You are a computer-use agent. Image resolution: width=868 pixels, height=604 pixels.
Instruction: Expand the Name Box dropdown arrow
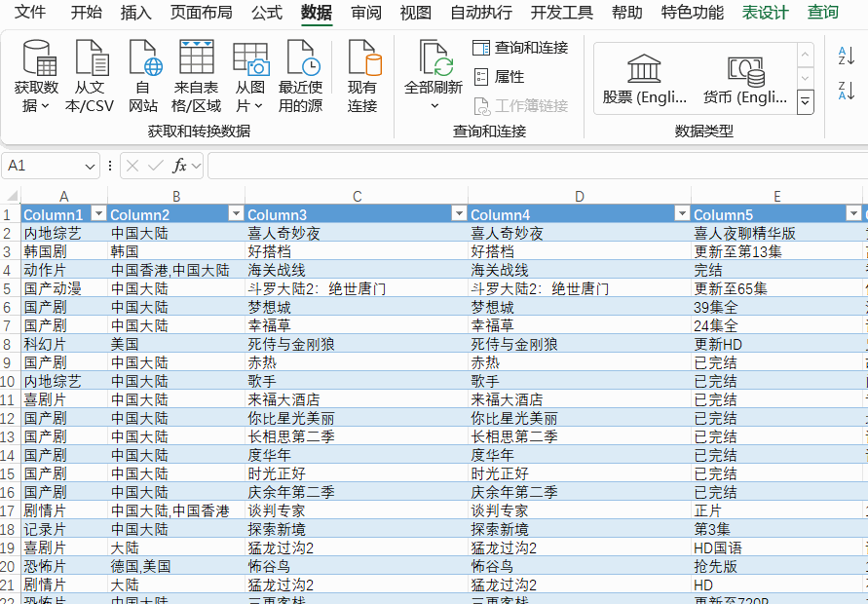91,167
